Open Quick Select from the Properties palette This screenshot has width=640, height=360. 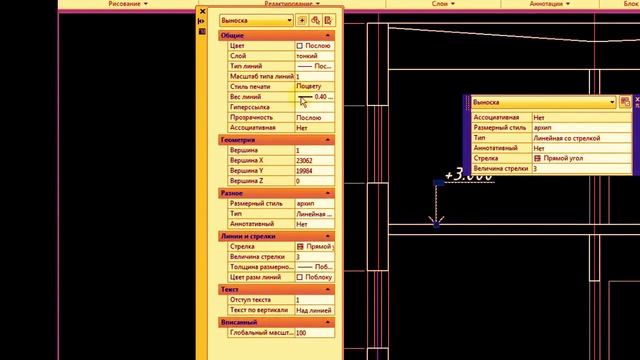point(328,20)
